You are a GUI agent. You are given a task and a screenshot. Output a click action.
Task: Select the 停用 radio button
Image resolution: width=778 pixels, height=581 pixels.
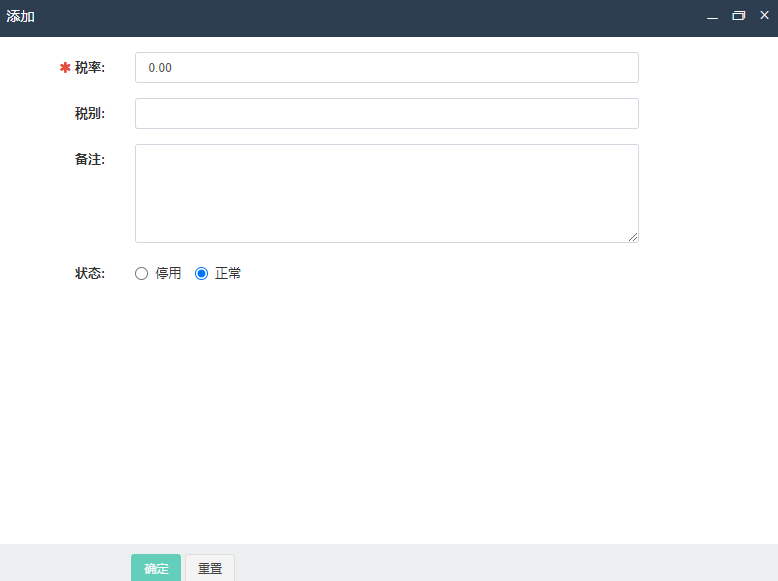(x=141, y=273)
